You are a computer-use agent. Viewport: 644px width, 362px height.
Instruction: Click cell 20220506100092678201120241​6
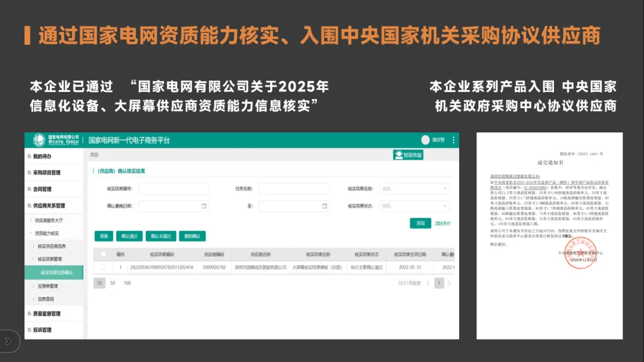coord(162,267)
